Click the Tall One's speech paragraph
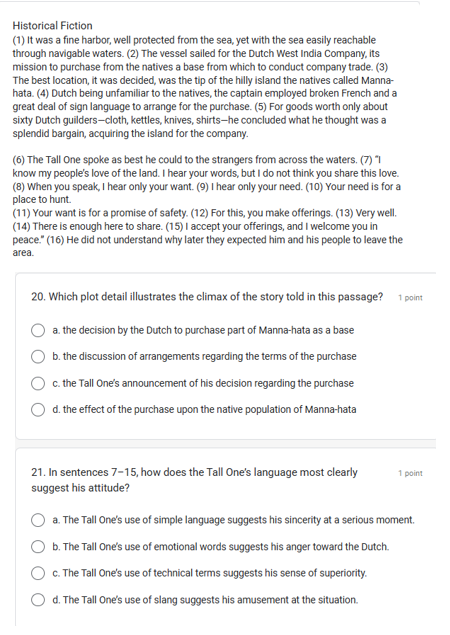Image resolution: width=450 pixels, height=635 pixels. pos(207,206)
